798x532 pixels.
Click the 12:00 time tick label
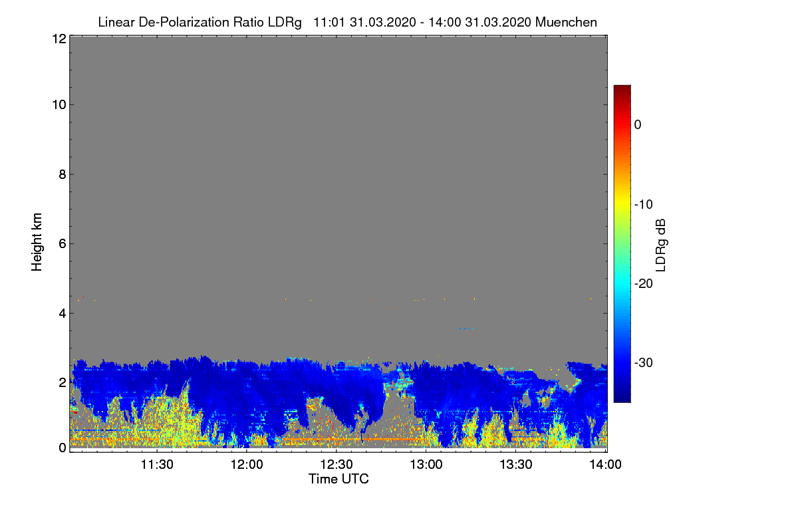pyautogui.click(x=246, y=465)
